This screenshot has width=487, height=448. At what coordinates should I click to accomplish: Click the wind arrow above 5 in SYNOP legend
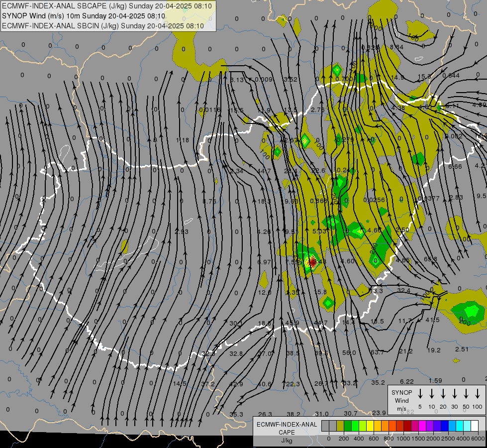[x=420, y=393]
